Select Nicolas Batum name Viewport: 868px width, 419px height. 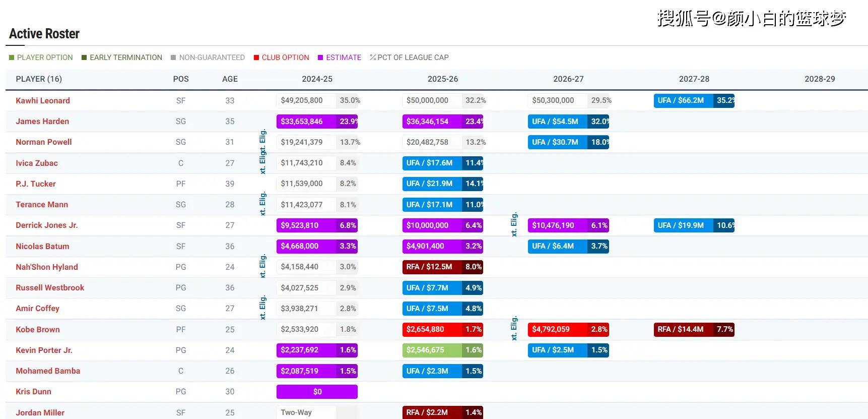pos(42,246)
